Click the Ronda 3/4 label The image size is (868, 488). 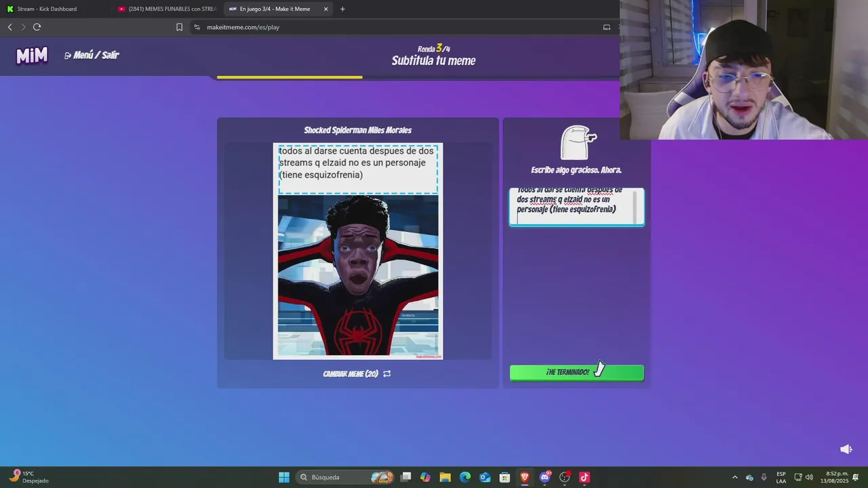pos(433,48)
